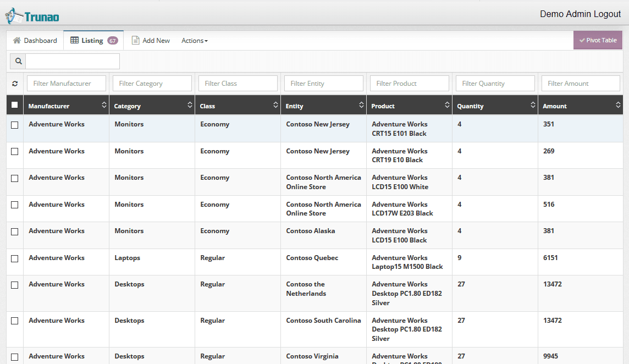Sort the Quantity column with arrows
This screenshot has height=364, width=629.
[x=533, y=105]
